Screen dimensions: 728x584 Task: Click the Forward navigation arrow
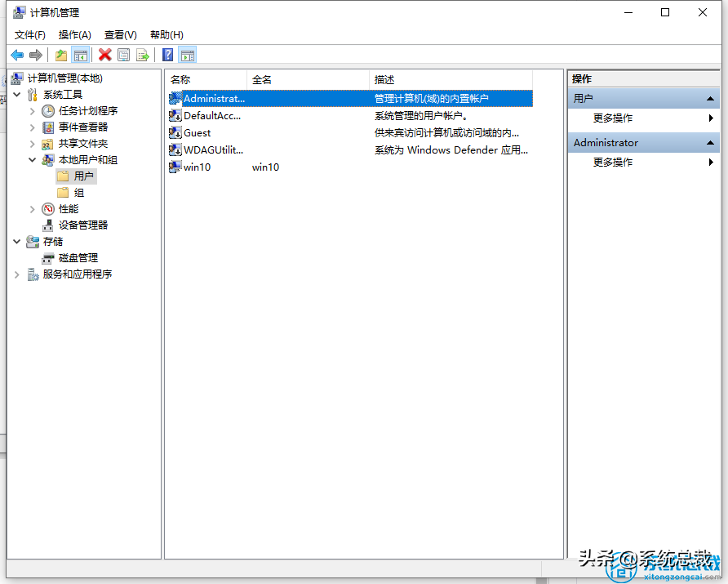click(x=35, y=54)
